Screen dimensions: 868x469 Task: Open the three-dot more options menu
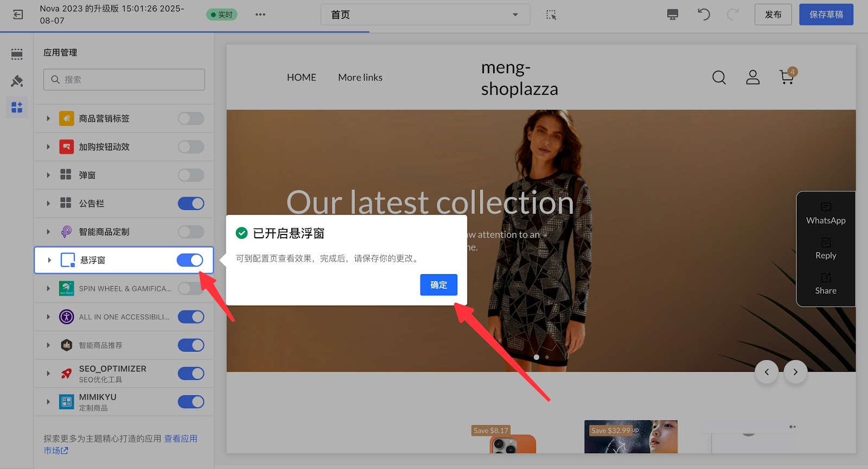pos(260,15)
